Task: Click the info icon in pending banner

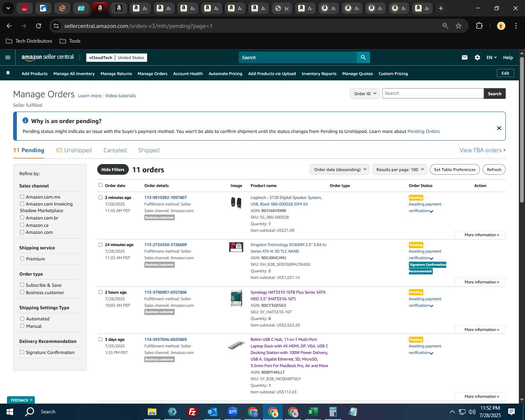Action: 25,121
